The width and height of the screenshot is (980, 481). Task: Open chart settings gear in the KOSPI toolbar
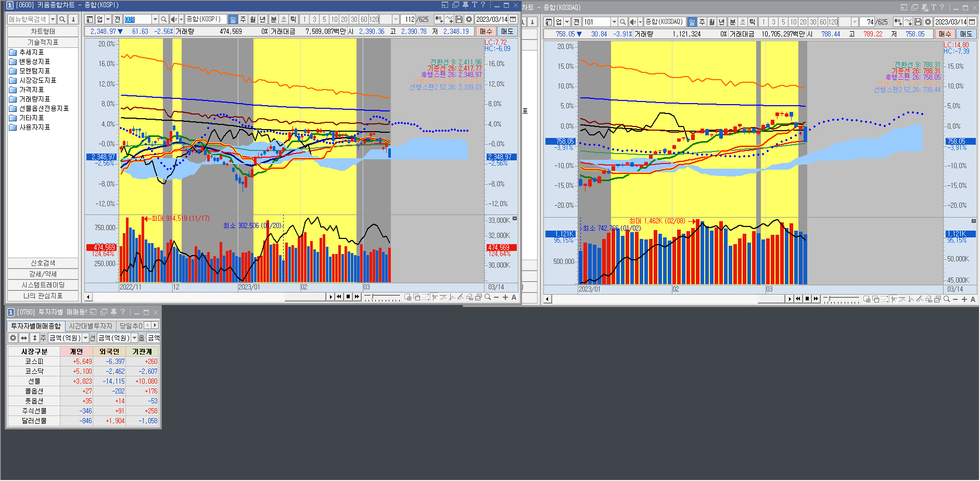tap(468, 19)
